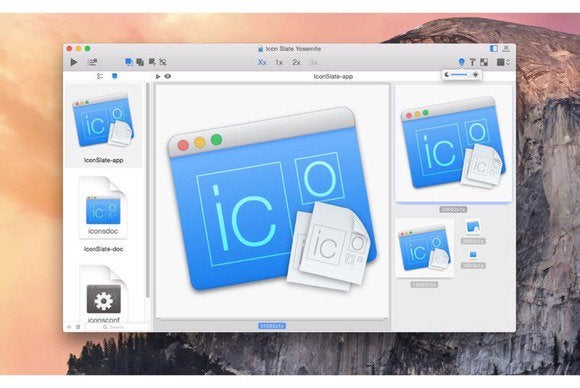Click size label below the small preview
The image size is (580, 388).
point(473,241)
